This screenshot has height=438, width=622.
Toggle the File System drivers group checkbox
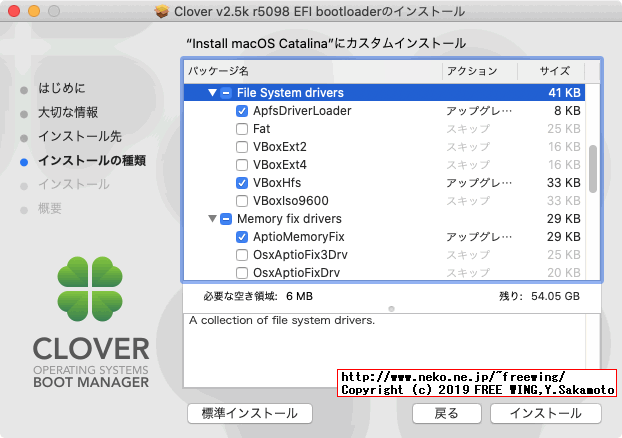(x=226, y=93)
